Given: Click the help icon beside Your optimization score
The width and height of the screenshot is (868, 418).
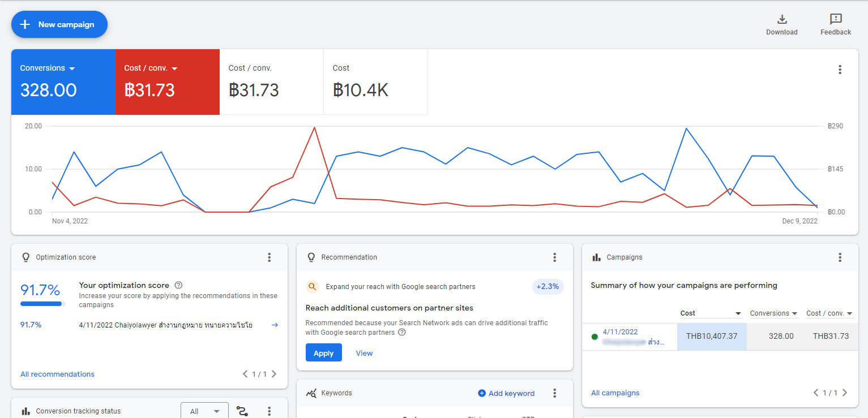Looking at the screenshot, I should click(179, 285).
